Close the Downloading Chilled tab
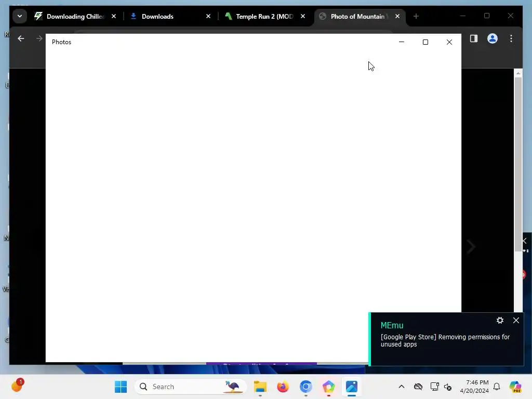 point(114,16)
